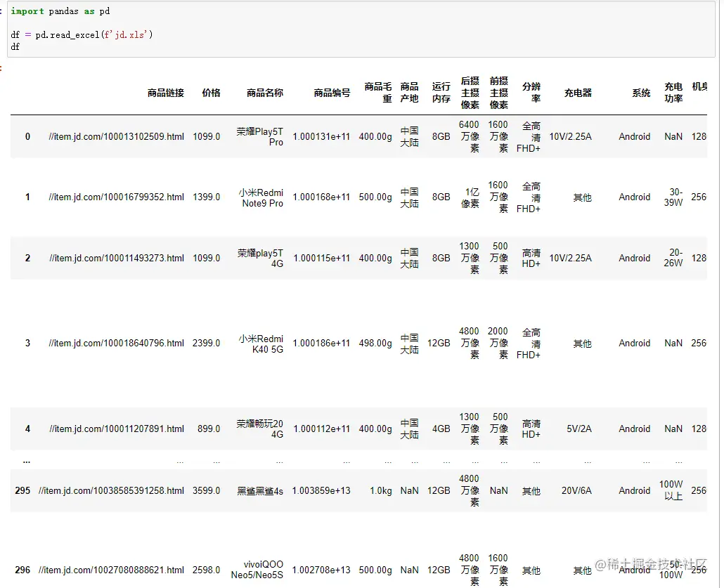Click product name 荣耀畅玩20 4G

coord(260,429)
